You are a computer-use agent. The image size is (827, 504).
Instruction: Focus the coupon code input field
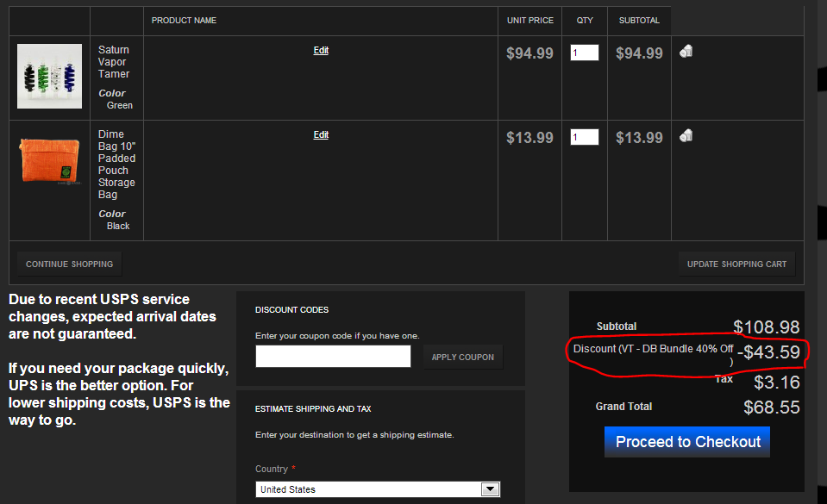tap(334, 357)
